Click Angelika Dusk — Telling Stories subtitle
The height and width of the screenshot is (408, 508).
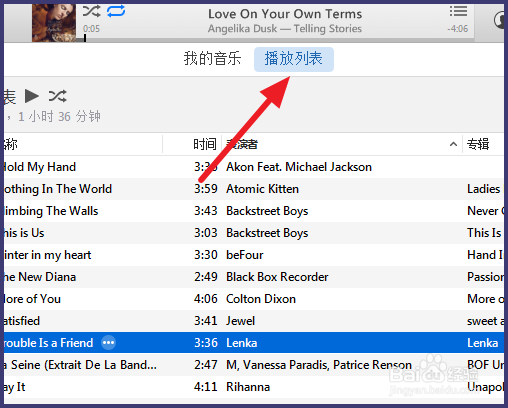pyautogui.click(x=285, y=29)
